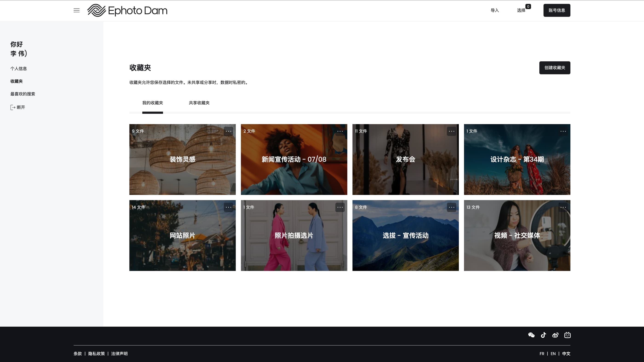Open 账号信息 account information
This screenshot has width=644, height=362.
click(557, 10)
